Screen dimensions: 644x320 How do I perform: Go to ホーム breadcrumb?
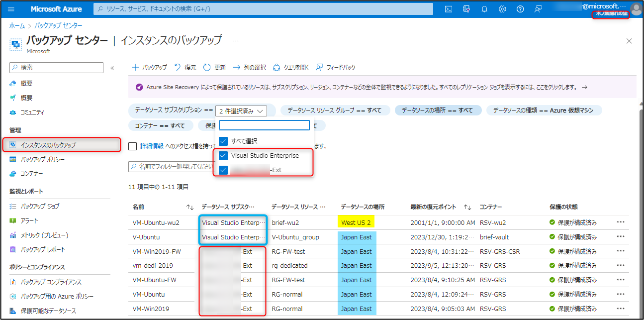pyautogui.click(x=17, y=25)
